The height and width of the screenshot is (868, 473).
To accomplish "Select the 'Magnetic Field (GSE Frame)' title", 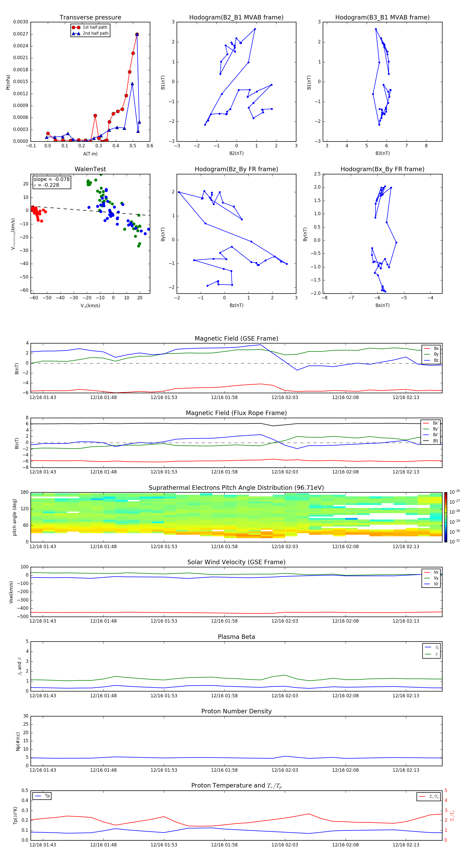I will pos(236,339).
